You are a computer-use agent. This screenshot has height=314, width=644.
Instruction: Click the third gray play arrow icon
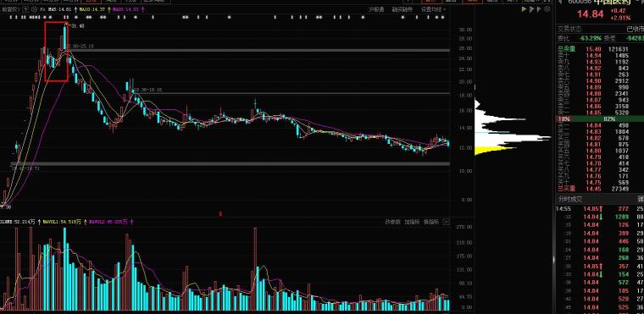[539, 9]
